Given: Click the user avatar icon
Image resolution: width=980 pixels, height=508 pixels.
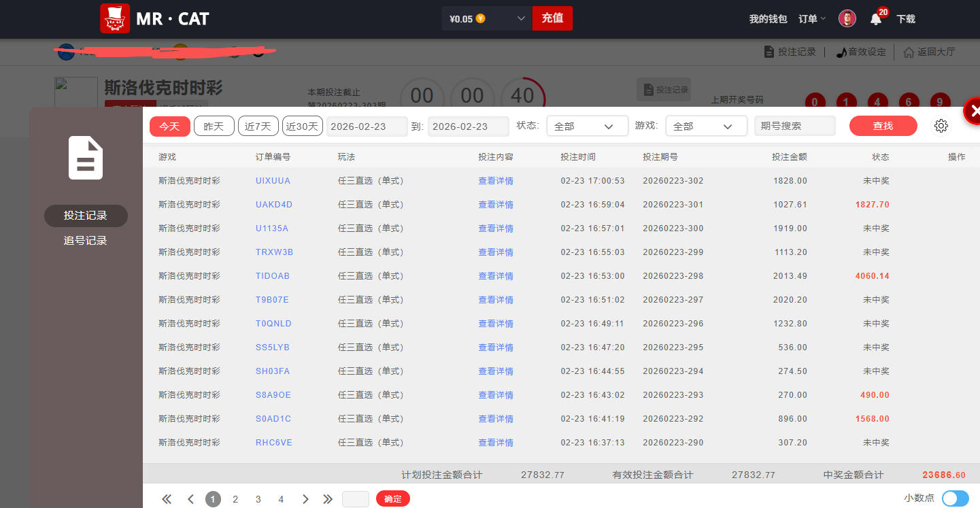Looking at the screenshot, I should [x=847, y=19].
